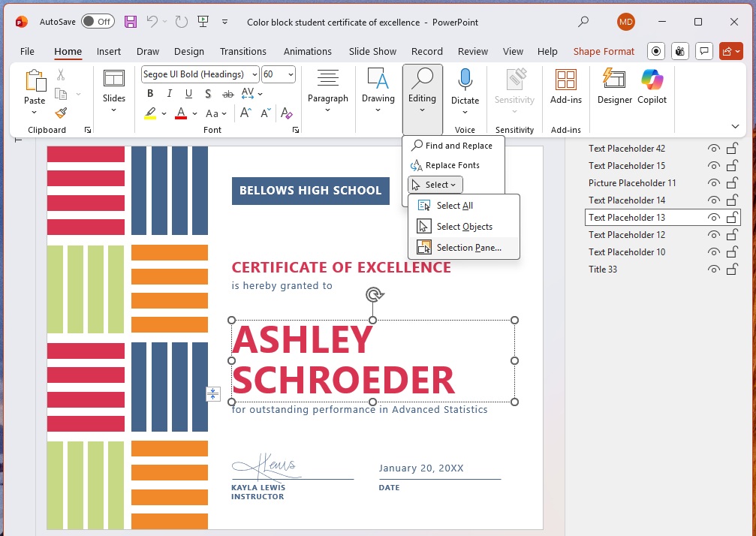The image size is (756, 536).
Task: Click the Increase Font Size icon
Action: pyautogui.click(x=245, y=113)
